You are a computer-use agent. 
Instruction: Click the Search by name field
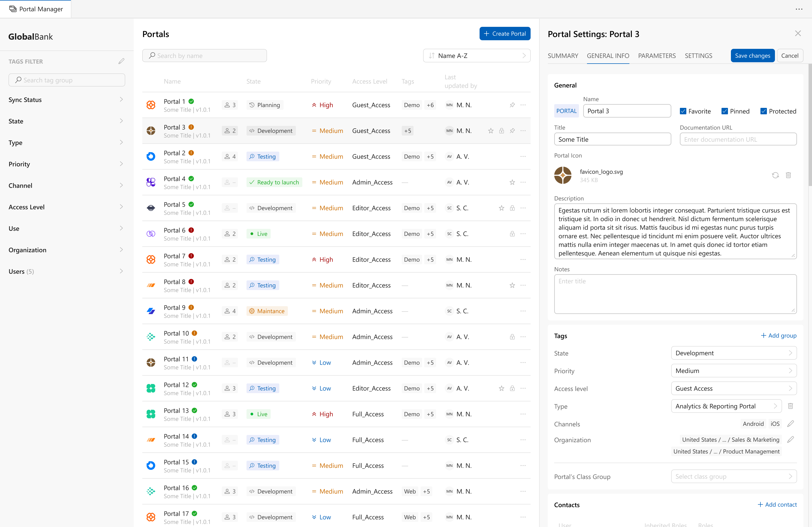pyautogui.click(x=204, y=56)
